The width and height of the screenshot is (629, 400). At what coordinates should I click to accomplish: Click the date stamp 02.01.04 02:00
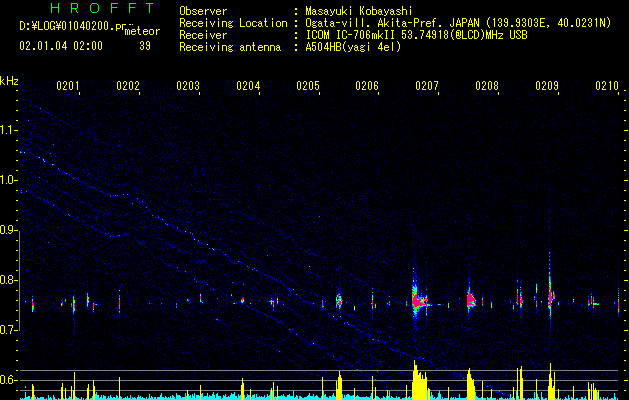coord(61,46)
